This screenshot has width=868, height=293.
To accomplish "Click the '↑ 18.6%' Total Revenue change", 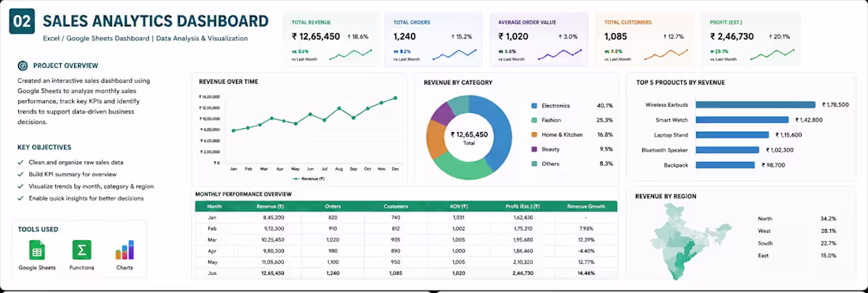I will (x=357, y=36).
